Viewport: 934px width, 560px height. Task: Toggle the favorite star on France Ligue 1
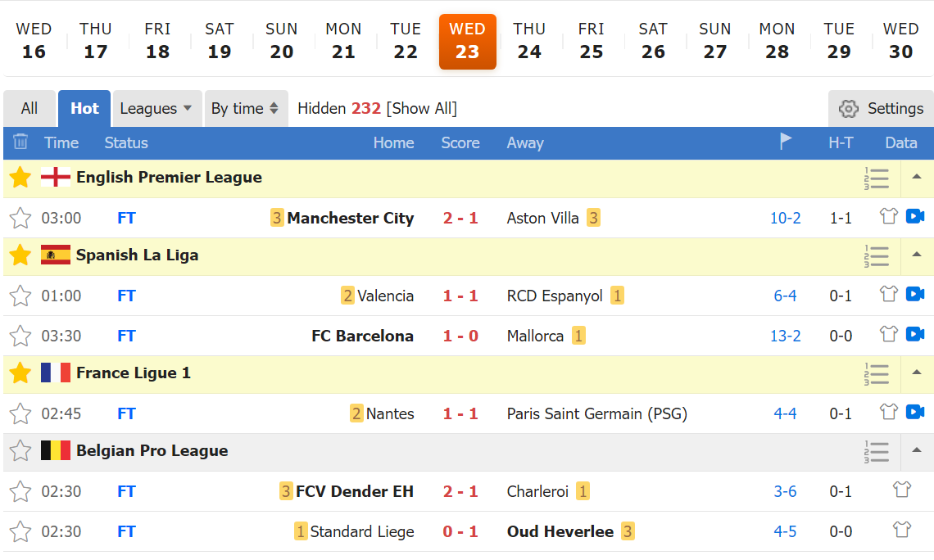click(20, 373)
